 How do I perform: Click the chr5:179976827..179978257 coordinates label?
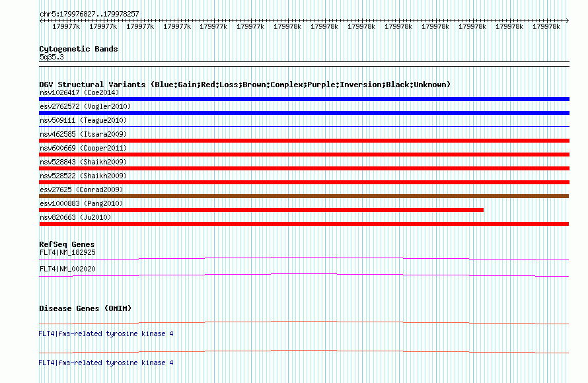coord(89,14)
